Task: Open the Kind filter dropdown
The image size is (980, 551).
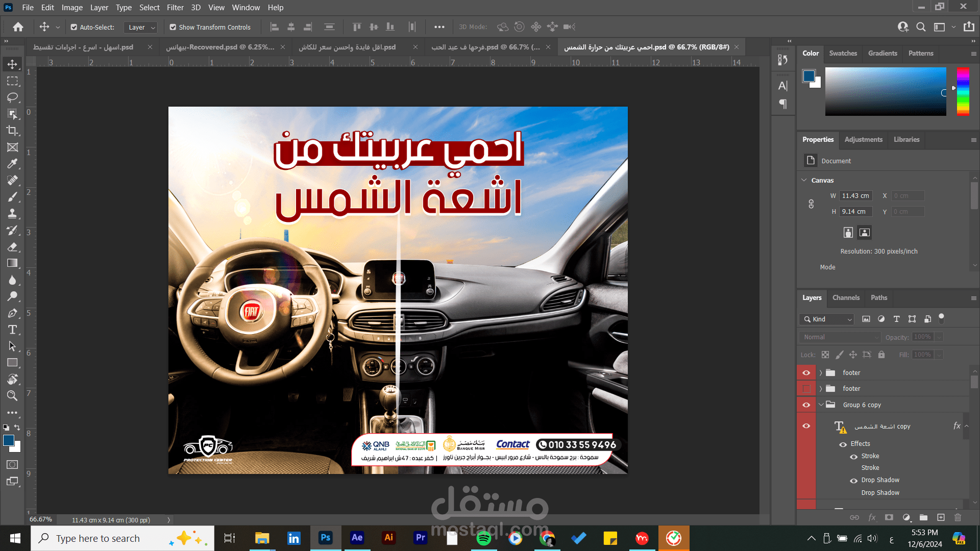Action: (827, 319)
